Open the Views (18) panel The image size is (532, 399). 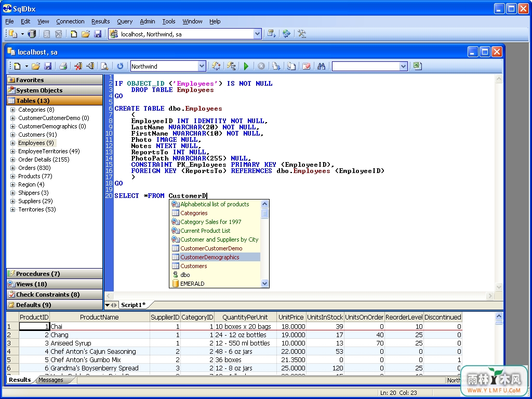pos(54,284)
